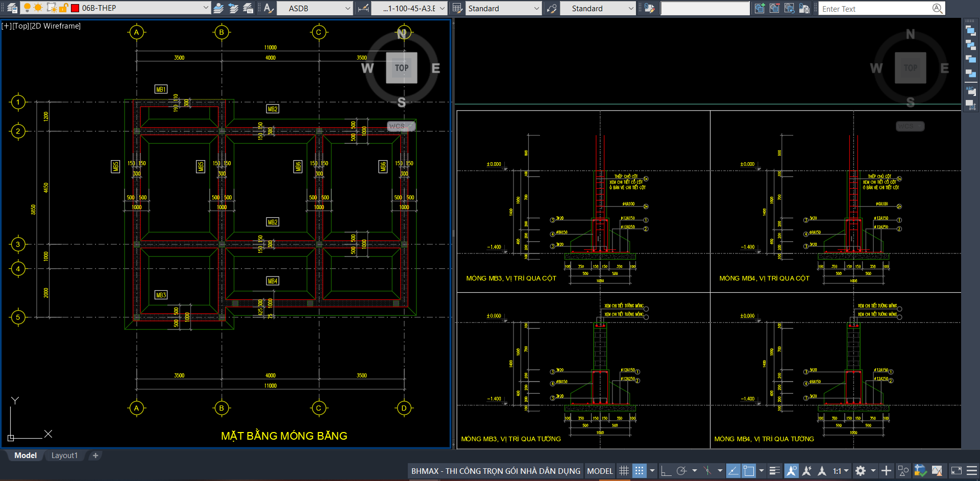Click the Make Object's Layer Current icon

[x=218, y=8]
